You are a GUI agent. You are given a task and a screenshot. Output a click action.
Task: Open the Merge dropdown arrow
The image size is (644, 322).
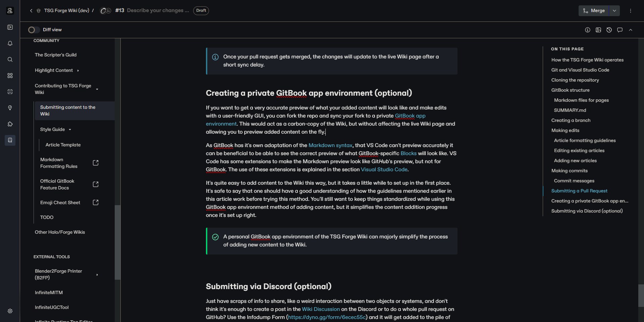tap(614, 11)
